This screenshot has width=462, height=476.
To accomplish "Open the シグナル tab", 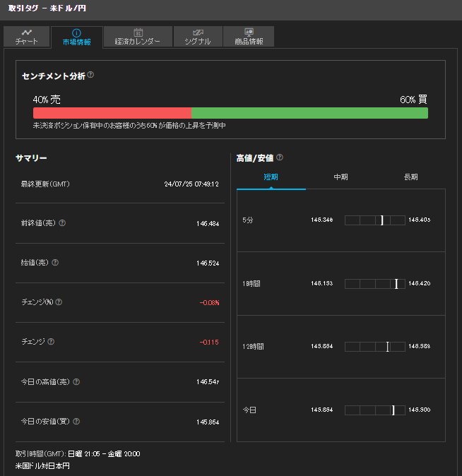I will point(198,37).
